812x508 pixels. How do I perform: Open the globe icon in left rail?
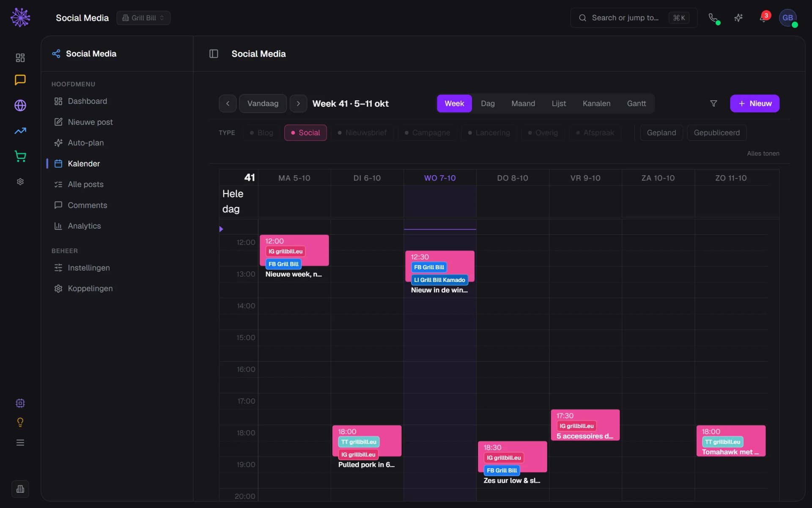20,105
